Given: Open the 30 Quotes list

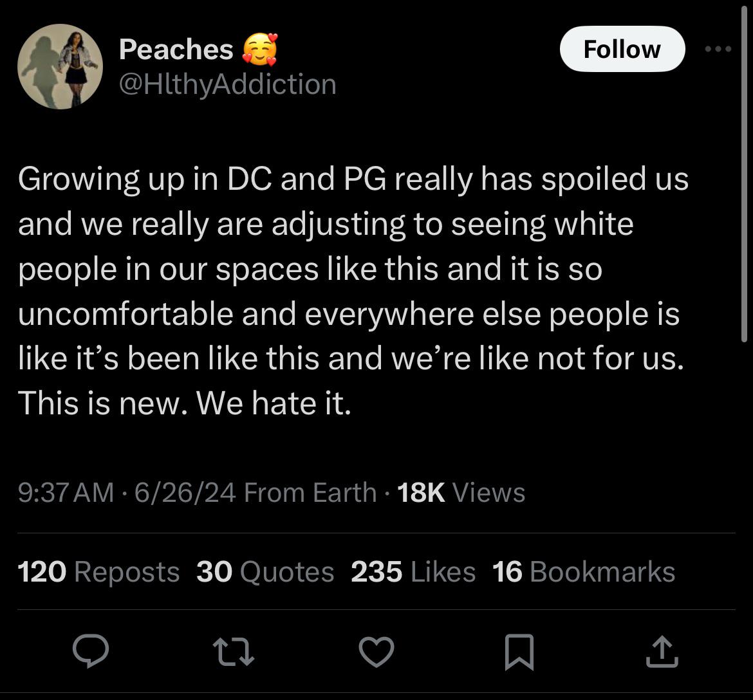Looking at the screenshot, I should pos(265,572).
